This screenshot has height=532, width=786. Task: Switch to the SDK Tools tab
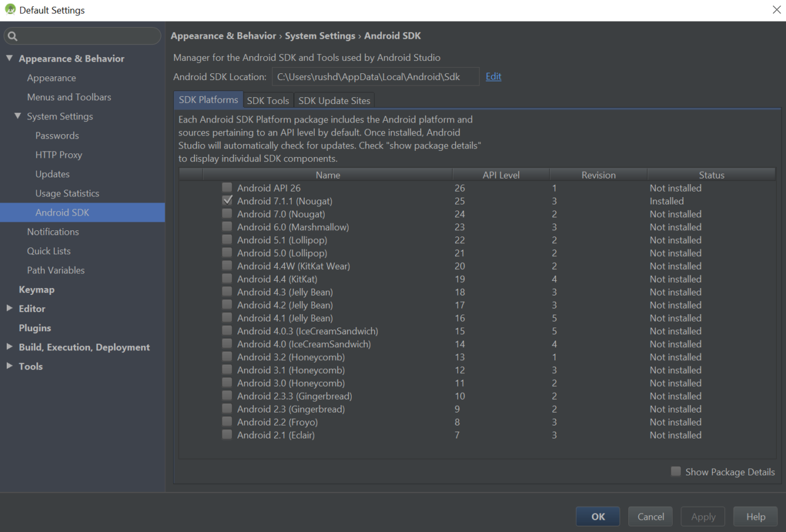(x=268, y=100)
